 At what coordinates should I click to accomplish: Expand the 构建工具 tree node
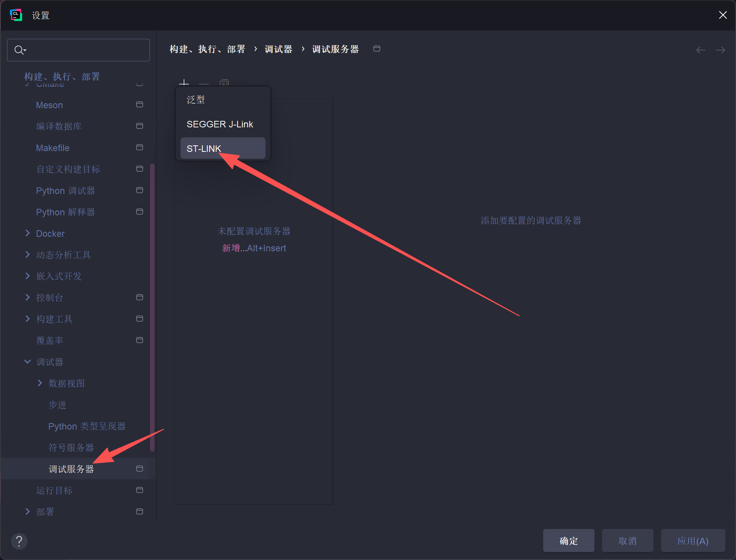coord(28,319)
